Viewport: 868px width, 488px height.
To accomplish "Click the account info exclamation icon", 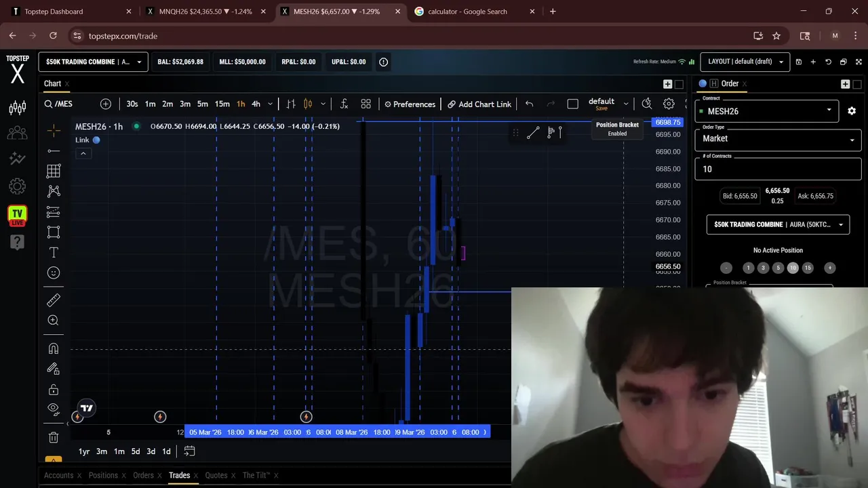I will (x=383, y=62).
